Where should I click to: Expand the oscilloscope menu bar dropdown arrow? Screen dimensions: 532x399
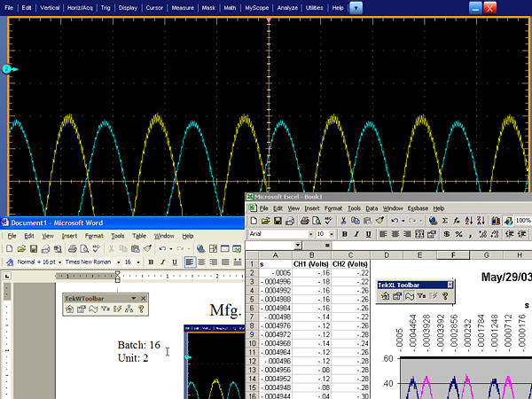coord(356,7)
